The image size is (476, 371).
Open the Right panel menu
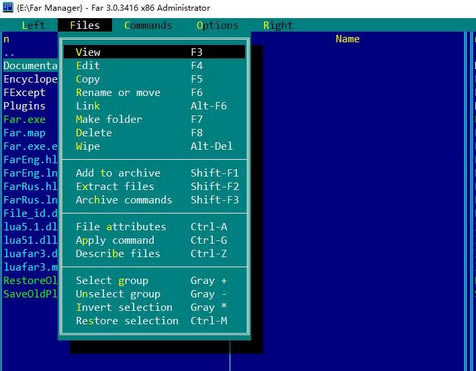pyautogui.click(x=278, y=25)
